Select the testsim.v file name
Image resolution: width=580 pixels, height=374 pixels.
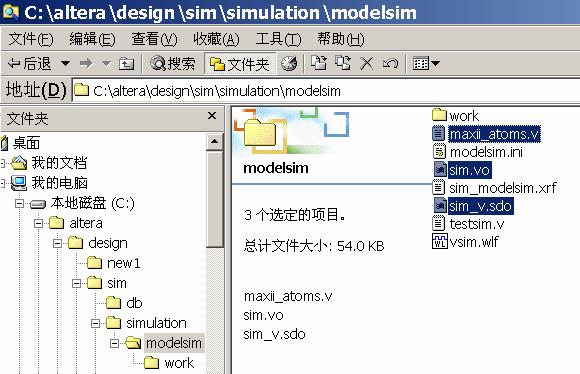click(477, 224)
